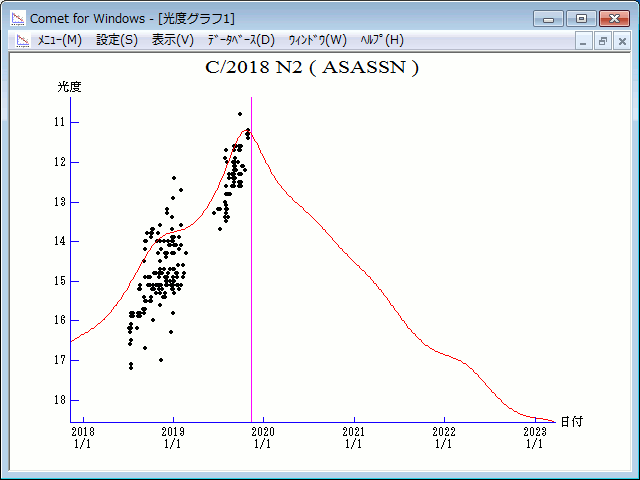Open the 表示(V) view menu
The image size is (640, 480).
click(x=173, y=40)
